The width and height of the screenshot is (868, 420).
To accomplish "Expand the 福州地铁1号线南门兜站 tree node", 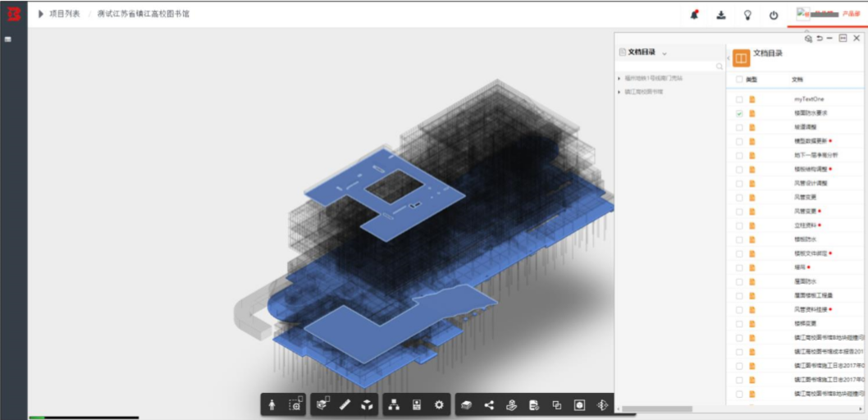I will click(x=619, y=79).
